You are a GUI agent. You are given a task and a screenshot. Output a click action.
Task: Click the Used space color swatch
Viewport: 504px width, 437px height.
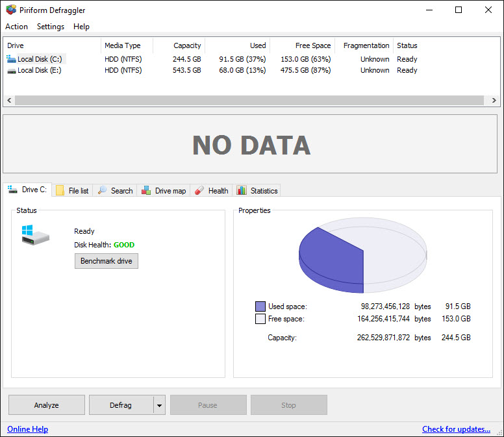coord(260,306)
